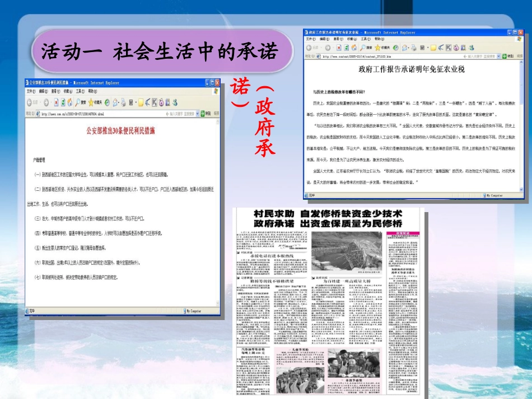Click red headline 公安部推出30条便民利民措施
The width and height of the screenshot is (532, 399).
120,131
